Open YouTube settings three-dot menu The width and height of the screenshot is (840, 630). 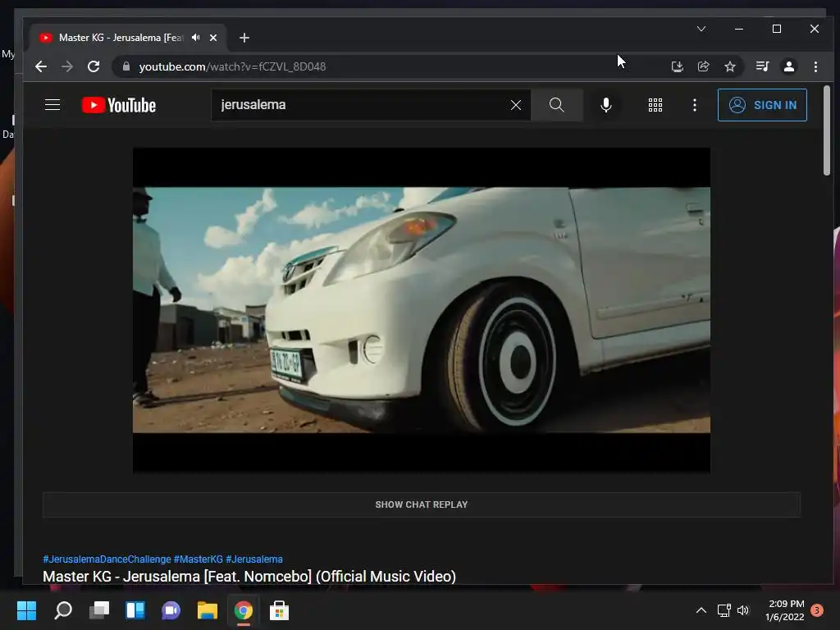click(x=695, y=105)
